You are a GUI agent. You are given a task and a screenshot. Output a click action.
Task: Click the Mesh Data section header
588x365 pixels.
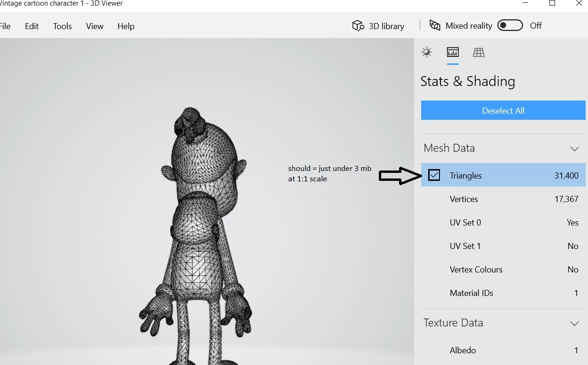503,148
